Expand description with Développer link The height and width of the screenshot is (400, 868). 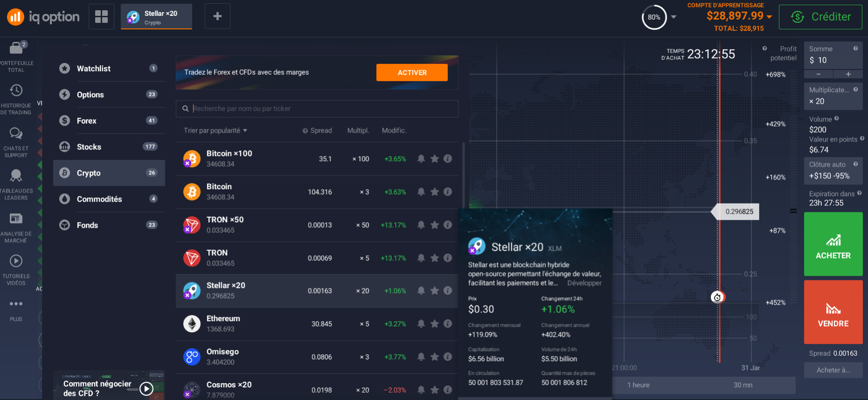pyautogui.click(x=584, y=283)
